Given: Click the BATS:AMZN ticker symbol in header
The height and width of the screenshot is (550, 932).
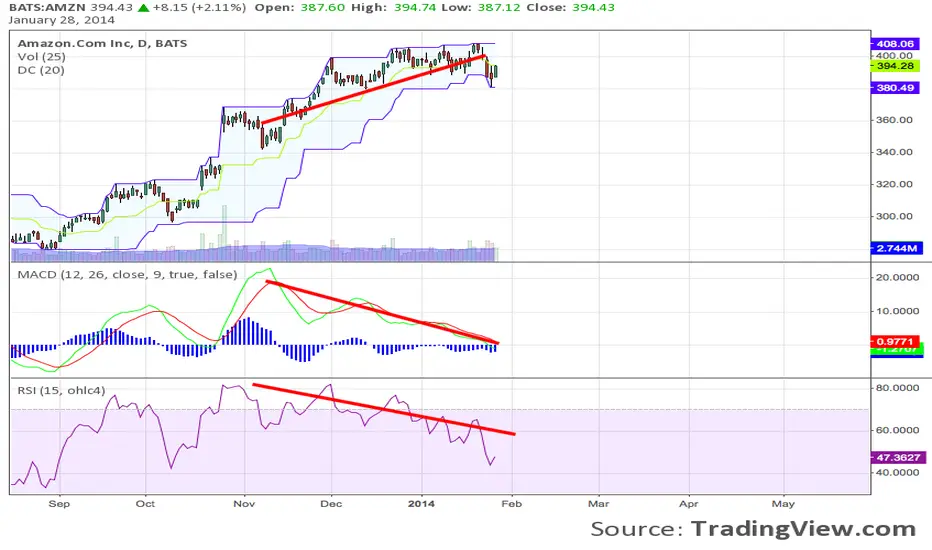Looking at the screenshot, I should point(48,8).
